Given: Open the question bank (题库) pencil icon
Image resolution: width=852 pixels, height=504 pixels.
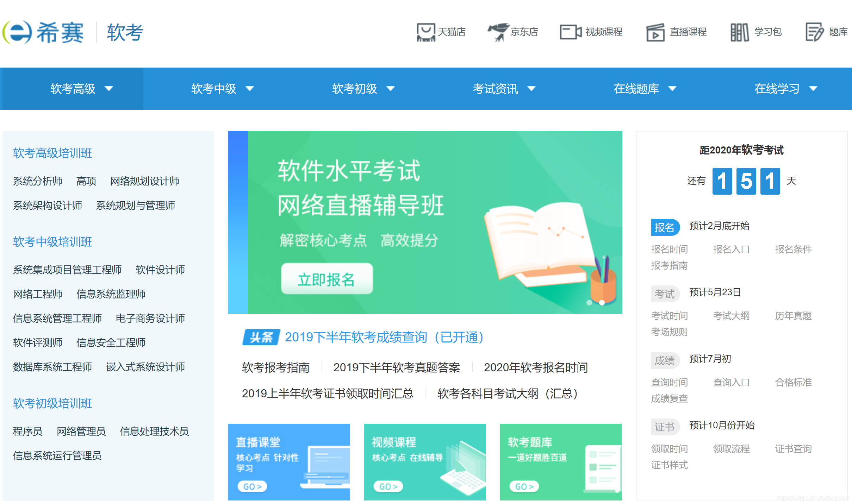Looking at the screenshot, I should tap(814, 32).
